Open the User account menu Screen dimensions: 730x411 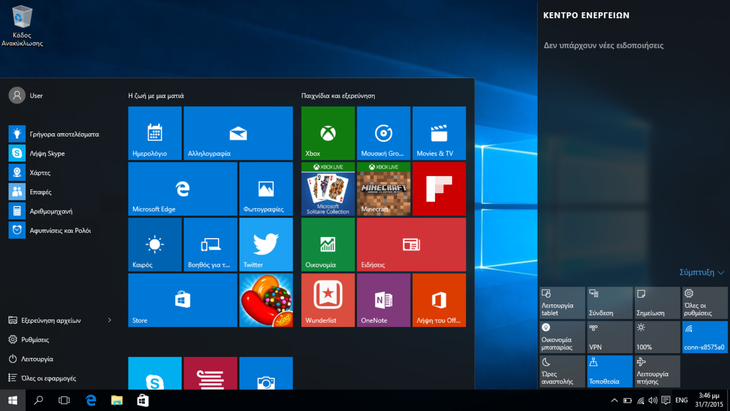point(26,95)
